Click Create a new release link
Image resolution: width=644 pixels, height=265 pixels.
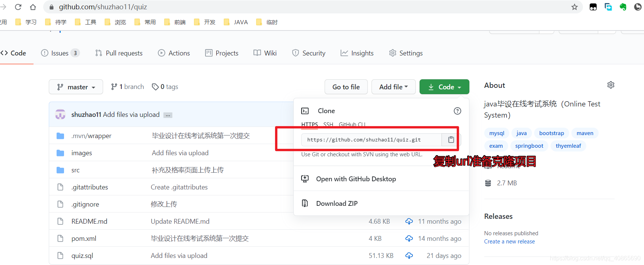tap(509, 242)
